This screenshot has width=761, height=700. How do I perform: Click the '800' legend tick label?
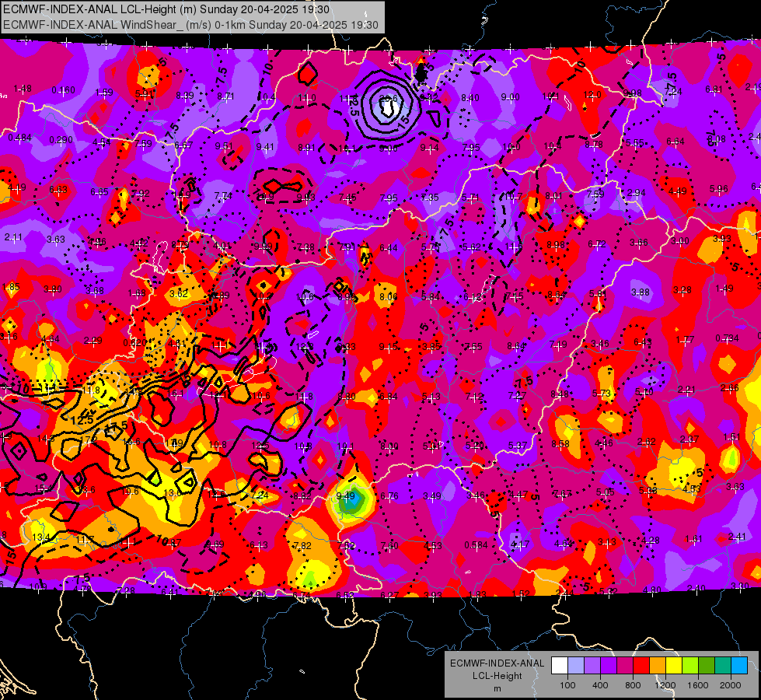633,685
